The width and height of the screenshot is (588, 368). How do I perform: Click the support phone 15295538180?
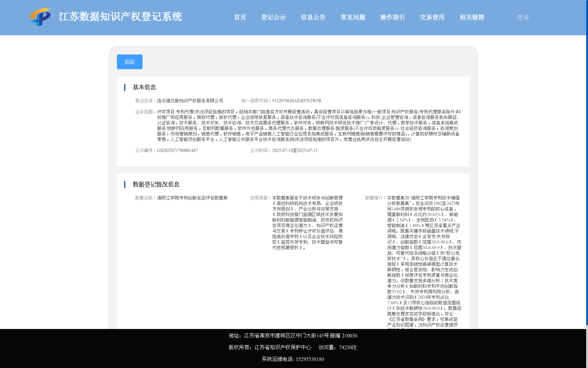click(310, 359)
